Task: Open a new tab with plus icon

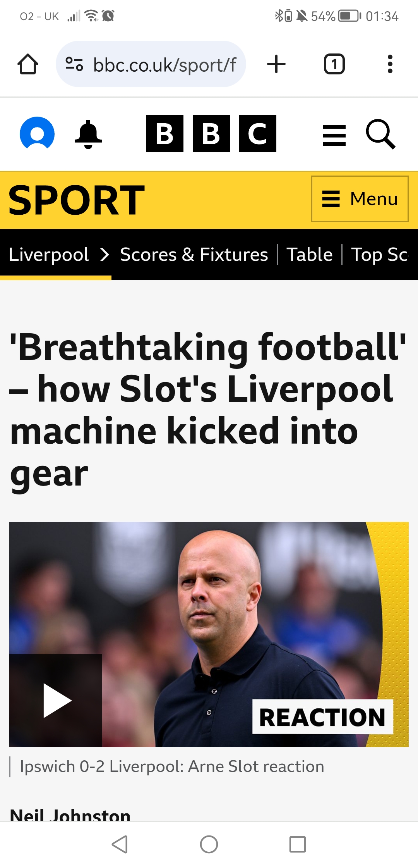Action: coord(276,64)
